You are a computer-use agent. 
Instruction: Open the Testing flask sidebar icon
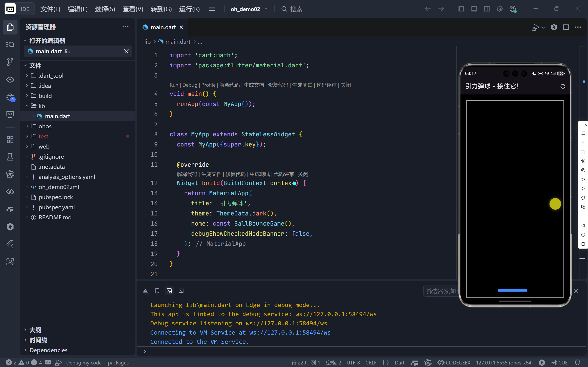pos(10,157)
